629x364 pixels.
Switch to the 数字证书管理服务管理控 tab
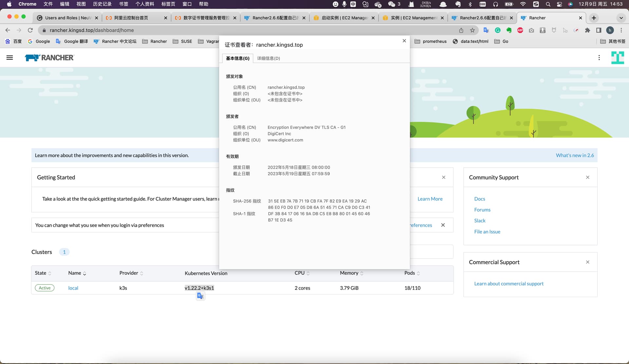[205, 18]
